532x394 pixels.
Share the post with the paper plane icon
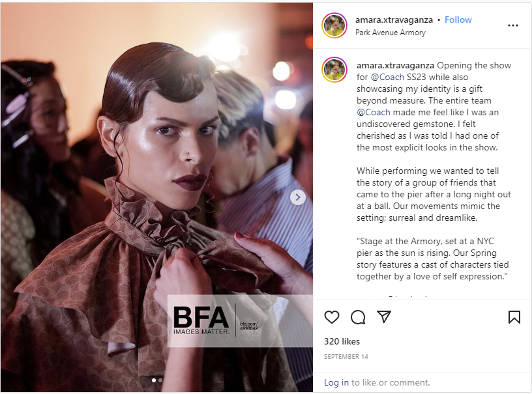pyautogui.click(x=384, y=317)
